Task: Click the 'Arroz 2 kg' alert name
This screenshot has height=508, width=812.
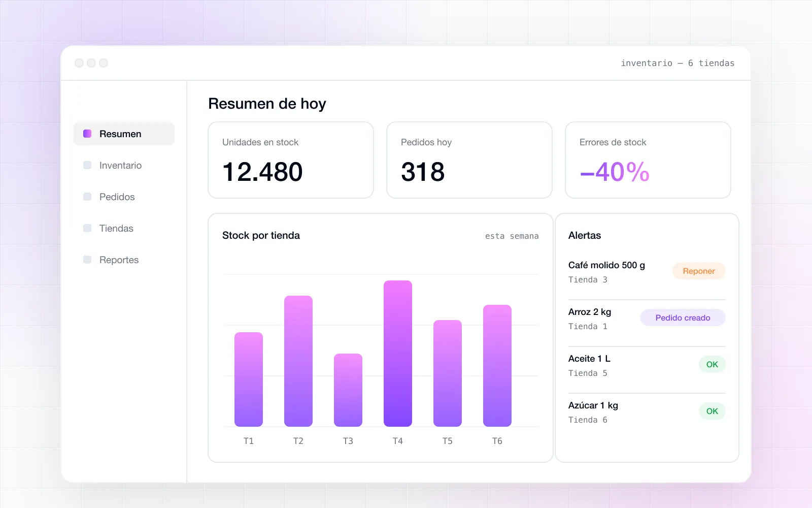Action: [590, 312]
